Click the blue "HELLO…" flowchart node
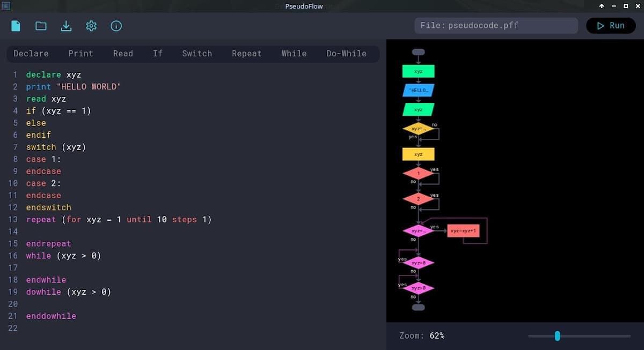This screenshot has width=644, height=350. 419,90
